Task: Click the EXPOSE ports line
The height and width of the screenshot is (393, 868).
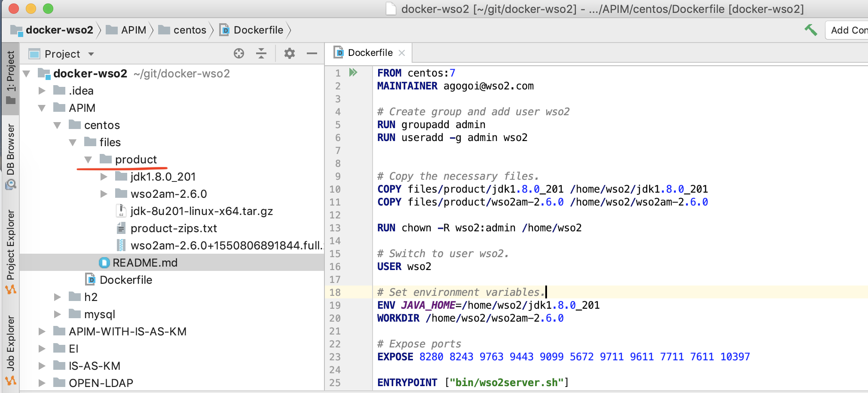Action: [x=564, y=357]
